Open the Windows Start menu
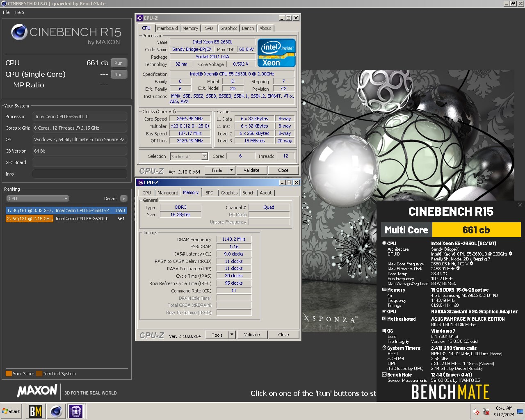This screenshot has width=525, height=420. click(11, 411)
